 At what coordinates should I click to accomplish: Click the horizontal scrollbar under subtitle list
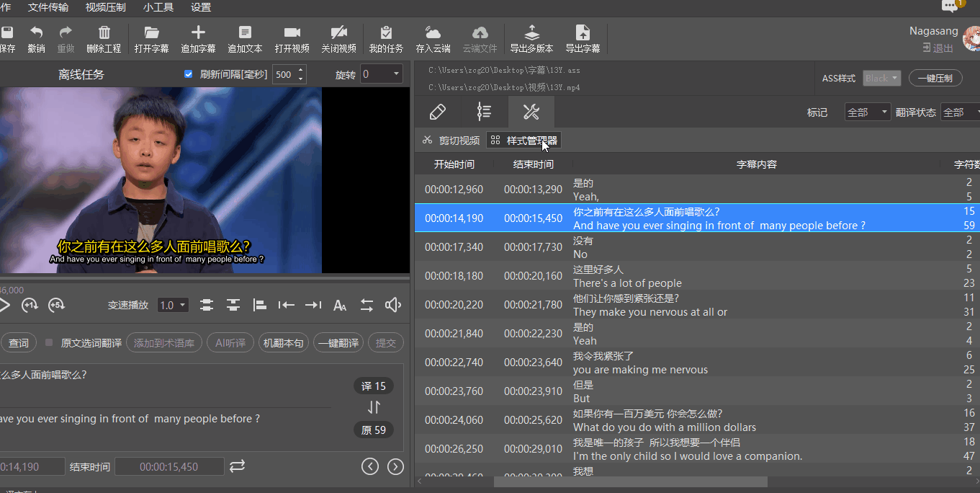coord(630,481)
